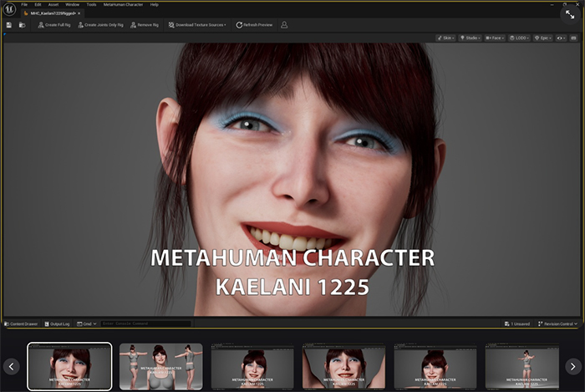585x392 pixels.
Task: Click the 1 Unsaved indicator
Action: [517, 323]
